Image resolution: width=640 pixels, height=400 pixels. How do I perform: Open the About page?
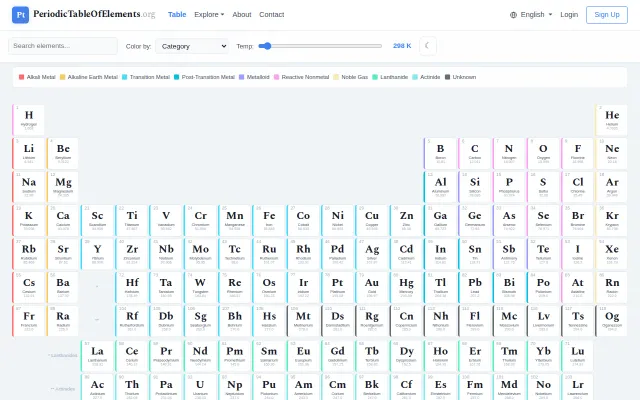(242, 15)
